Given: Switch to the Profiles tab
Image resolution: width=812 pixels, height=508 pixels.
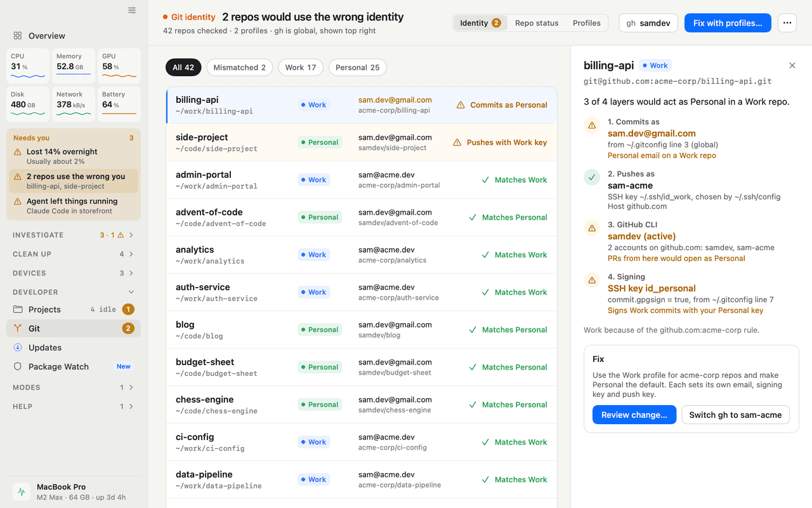Looking at the screenshot, I should click(587, 23).
